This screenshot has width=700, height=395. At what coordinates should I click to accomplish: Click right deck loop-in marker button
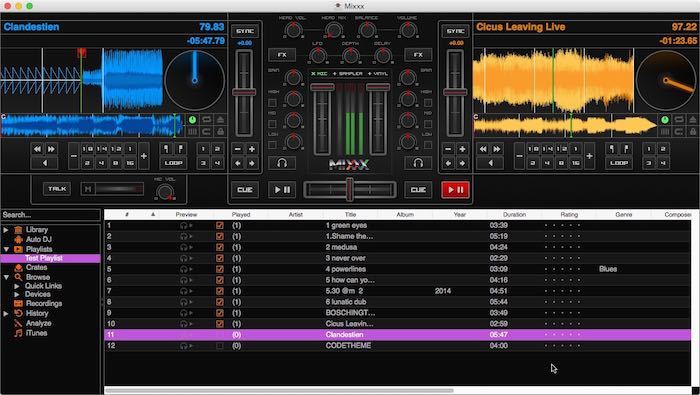(612, 149)
